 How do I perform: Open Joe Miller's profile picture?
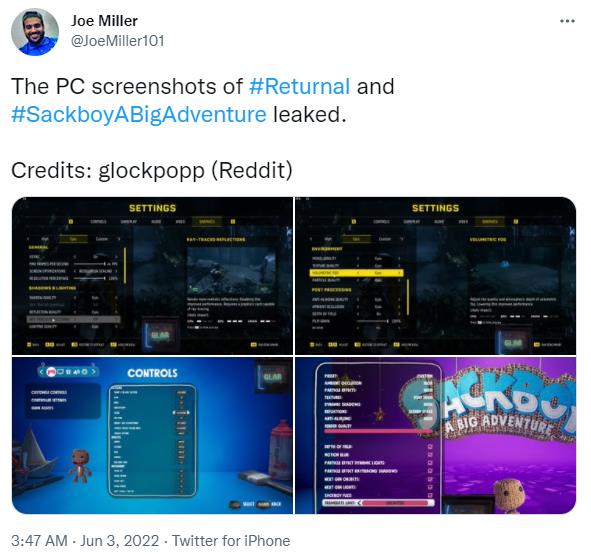tap(35, 32)
